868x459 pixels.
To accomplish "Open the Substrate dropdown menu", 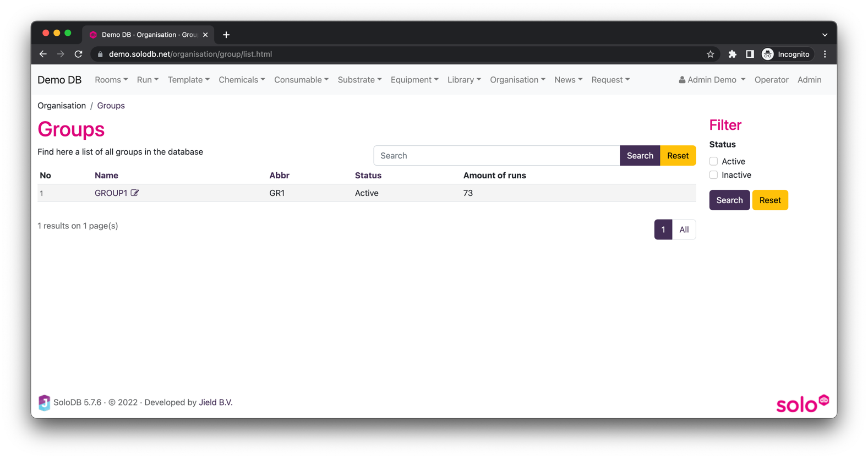I will pos(359,80).
